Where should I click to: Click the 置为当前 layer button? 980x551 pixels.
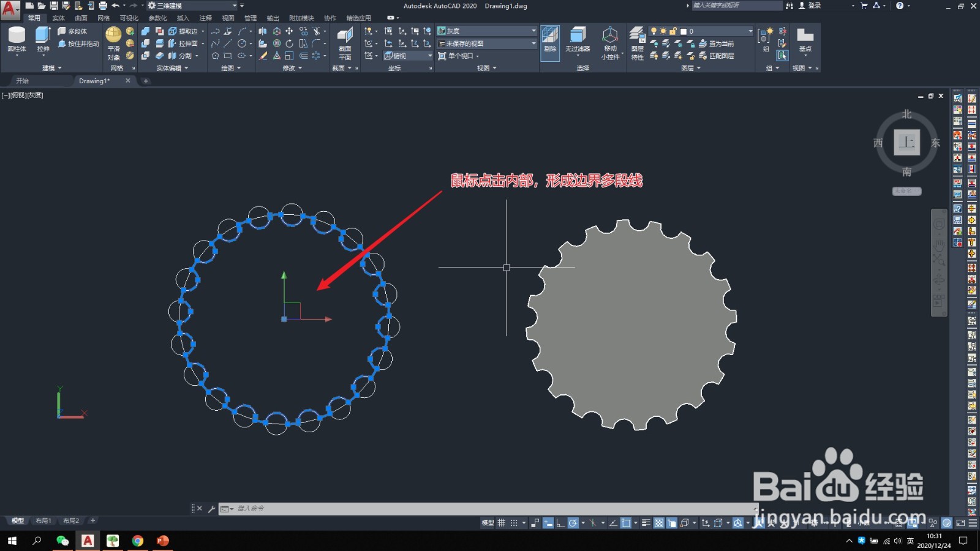click(x=721, y=43)
